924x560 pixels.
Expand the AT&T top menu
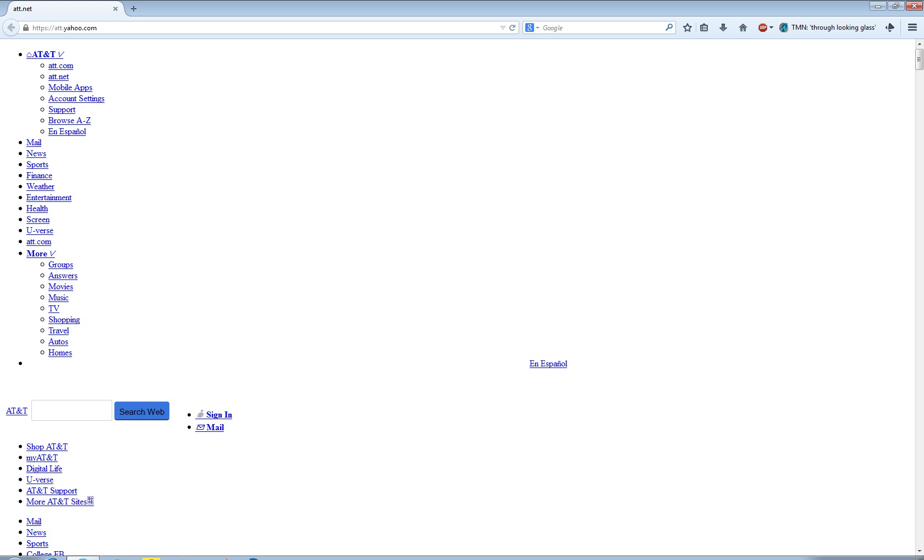[45, 54]
